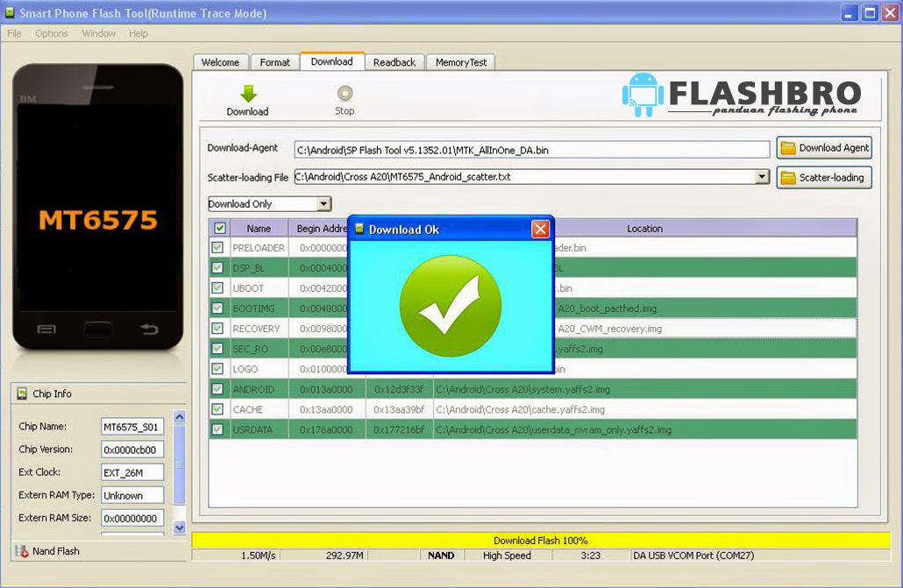This screenshot has height=588, width=903.
Task: Click the Download Agent button
Action: [x=824, y=147]
